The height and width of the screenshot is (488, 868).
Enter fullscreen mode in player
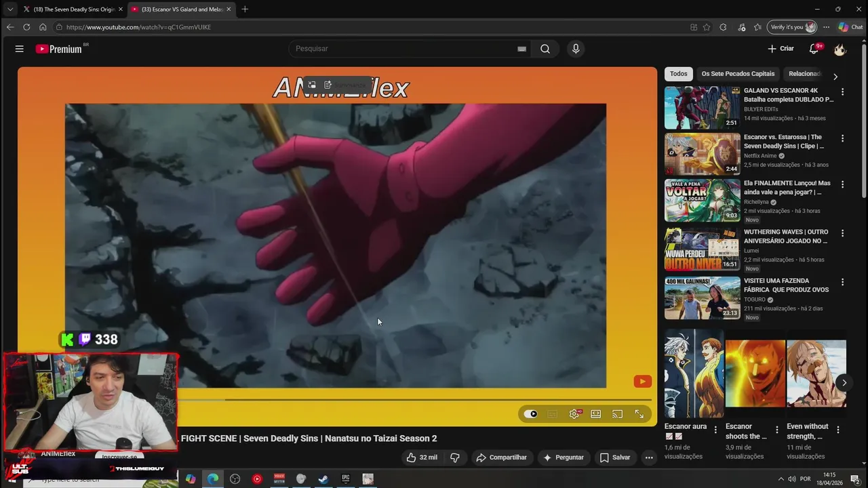click(x=639, y=414)
